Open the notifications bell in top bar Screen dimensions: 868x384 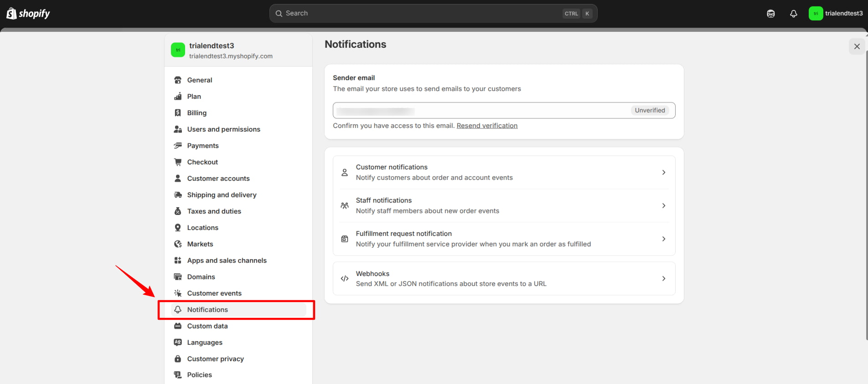tap(793, 14)
